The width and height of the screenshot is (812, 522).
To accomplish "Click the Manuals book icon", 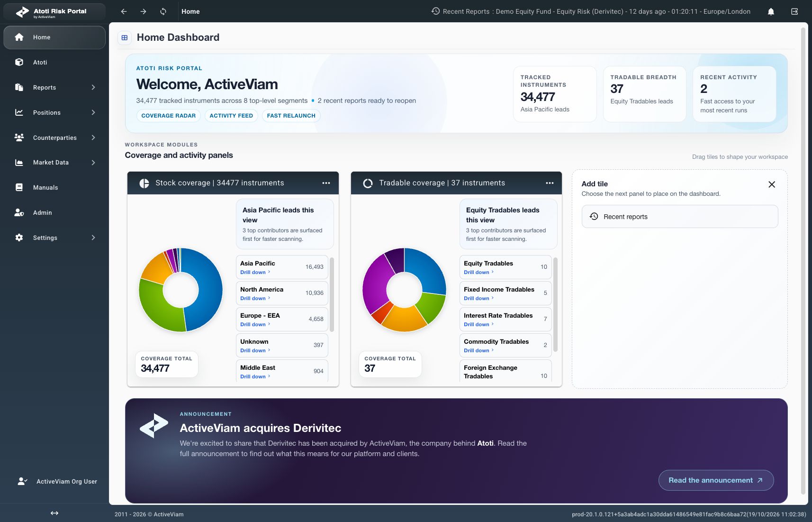I will pyautogui.click(x=19, y=187).
